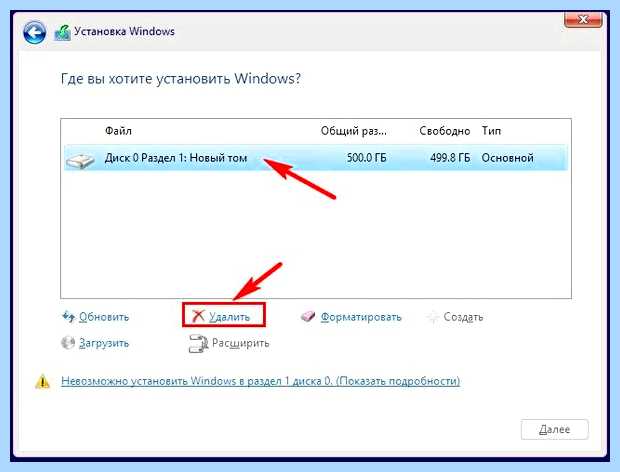Click the 500.0 ГБ total size value
The height and width of the screenshot is (472, 620).
367,158
